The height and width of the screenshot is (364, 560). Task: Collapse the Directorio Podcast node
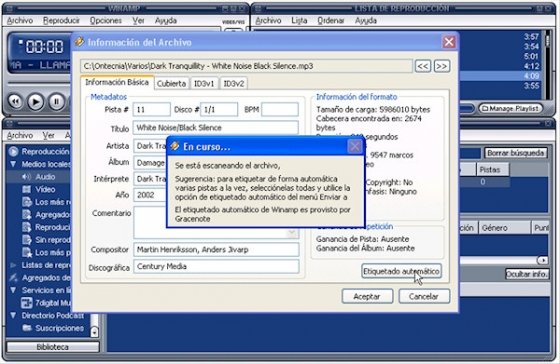point(13,315)
